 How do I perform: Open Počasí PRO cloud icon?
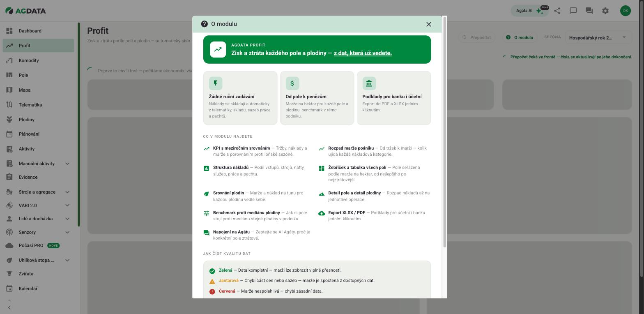9,245
